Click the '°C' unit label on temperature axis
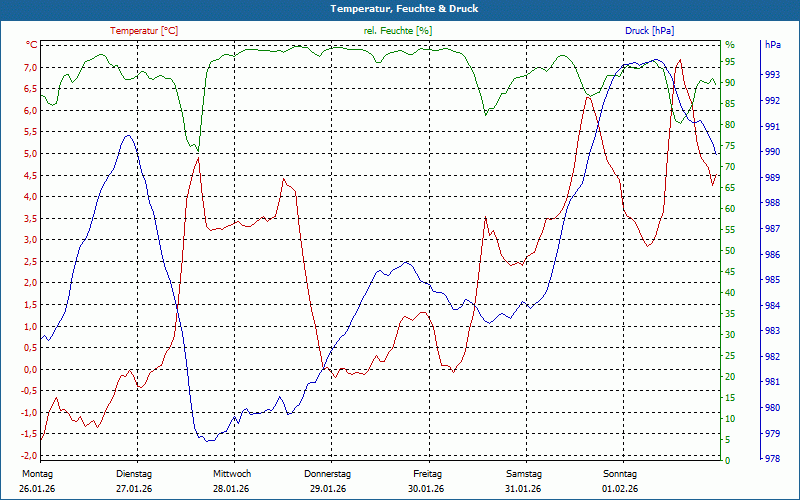Viewport: 800px width, 500px height. (x=32, y=45)
